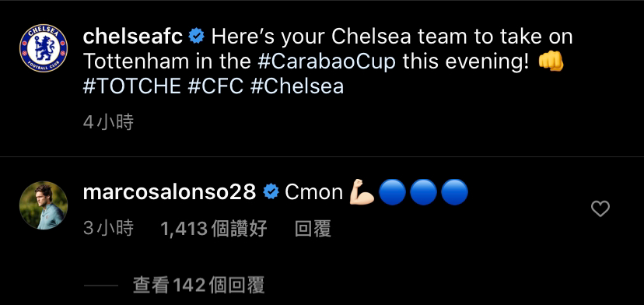Reply to marcosalonso28 via 回覆
Image resolution: width=644 pixels, height=305 pixels.
pyautogui.click(x=313, y=229)
